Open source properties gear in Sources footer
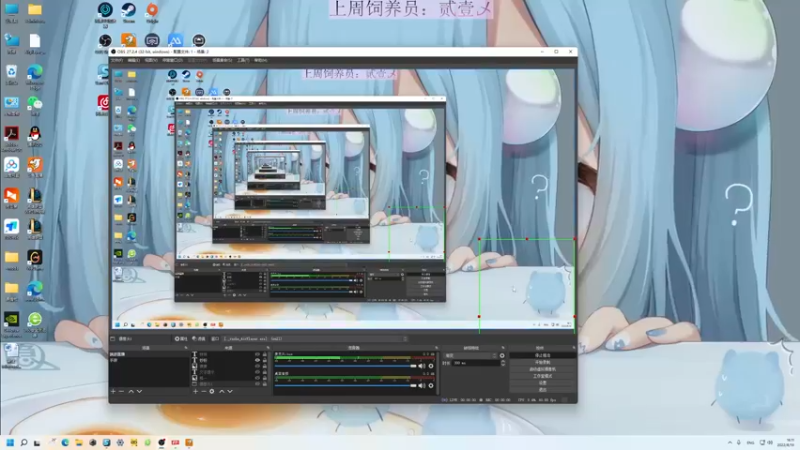 (212, 391)
